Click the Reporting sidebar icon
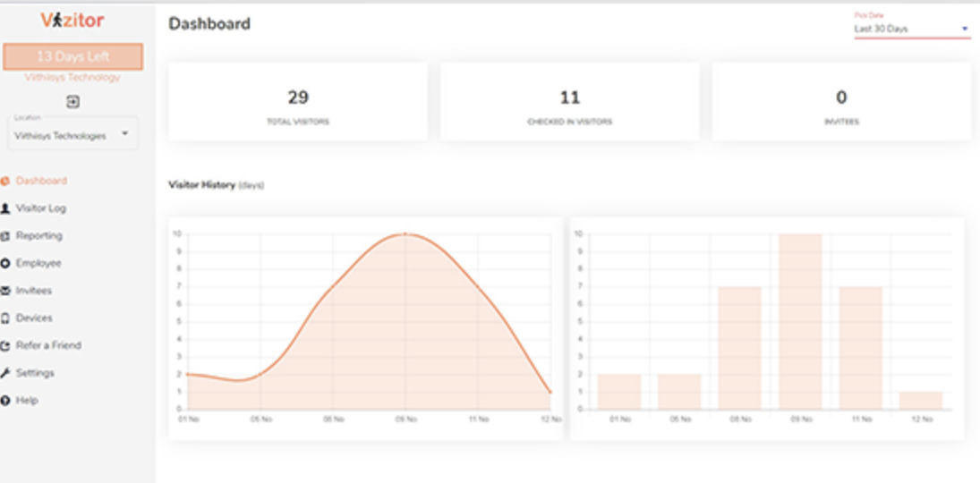 5,236
